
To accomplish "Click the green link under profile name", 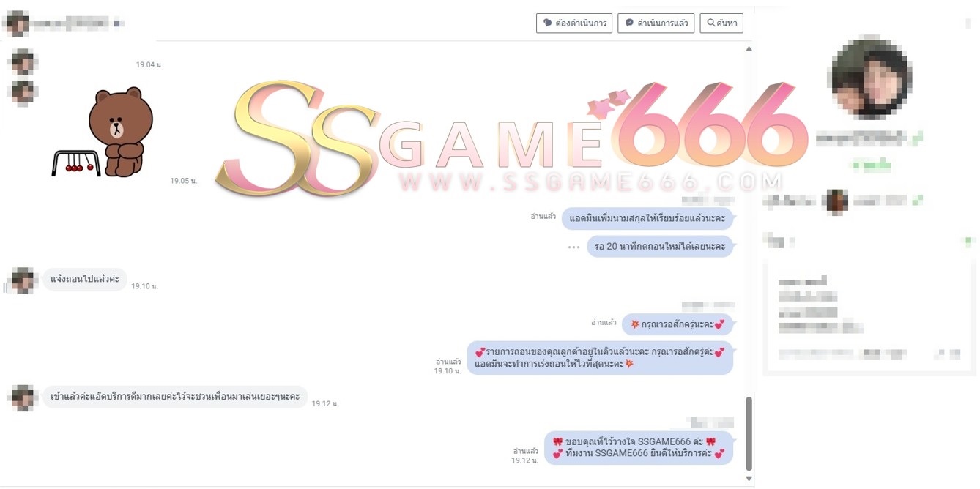I will [870, 166].
